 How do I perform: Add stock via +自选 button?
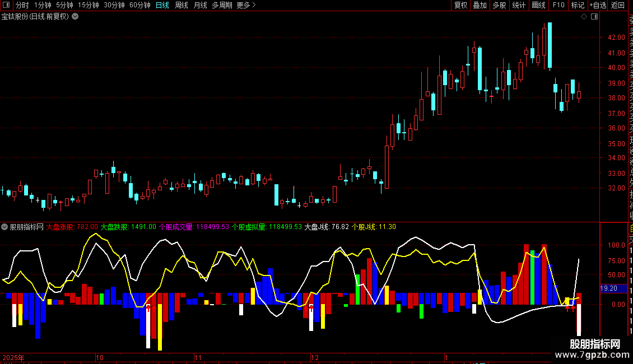click(x=598, y=5)
